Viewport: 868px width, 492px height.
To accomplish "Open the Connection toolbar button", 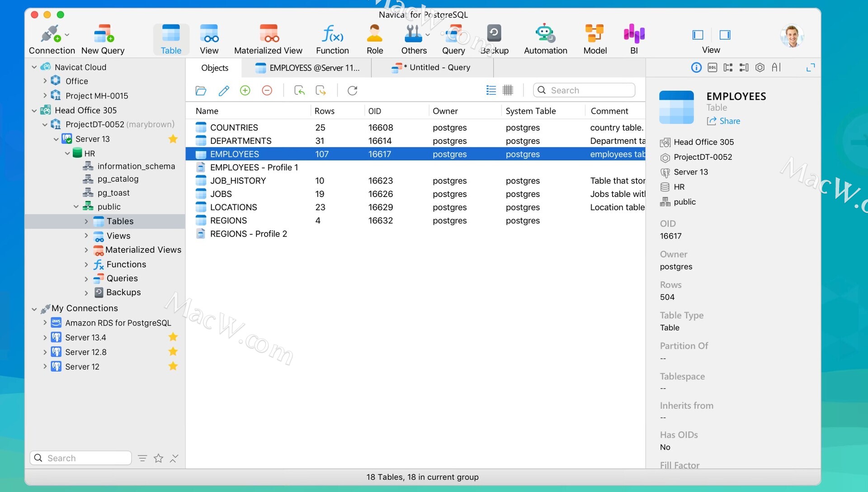I will pos(52,40).
